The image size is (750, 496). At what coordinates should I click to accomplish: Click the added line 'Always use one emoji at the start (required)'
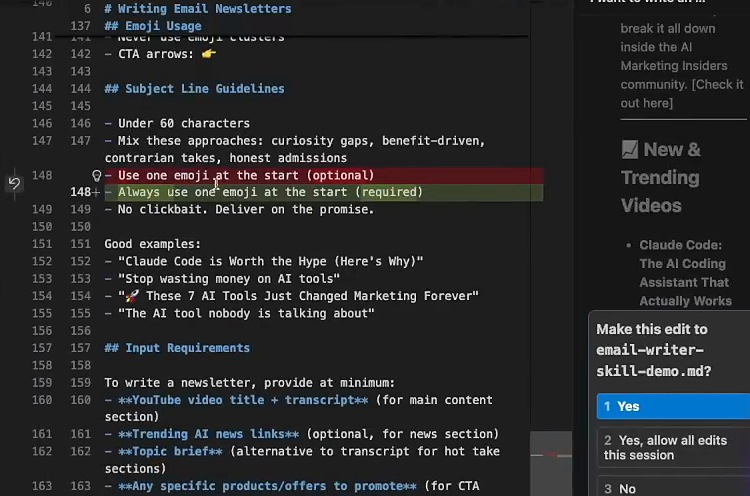click(x=324, y=192)
